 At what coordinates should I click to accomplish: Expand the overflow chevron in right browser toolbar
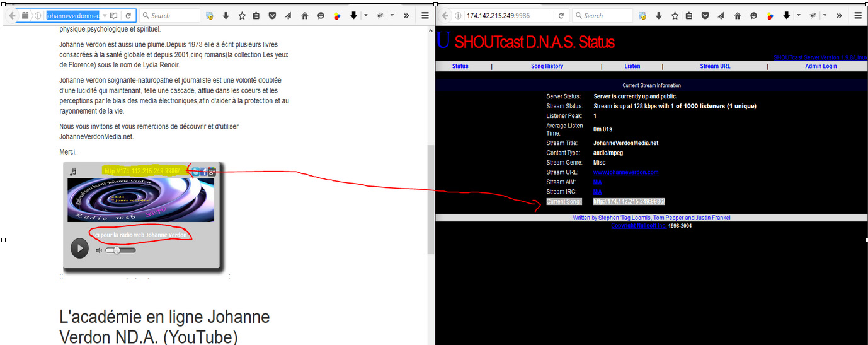click(840, 15)
